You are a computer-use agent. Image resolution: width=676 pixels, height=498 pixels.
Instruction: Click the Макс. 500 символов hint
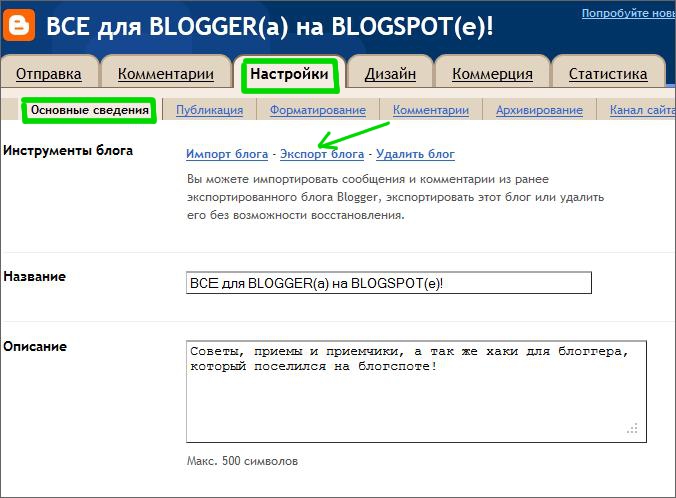point(242,461)
